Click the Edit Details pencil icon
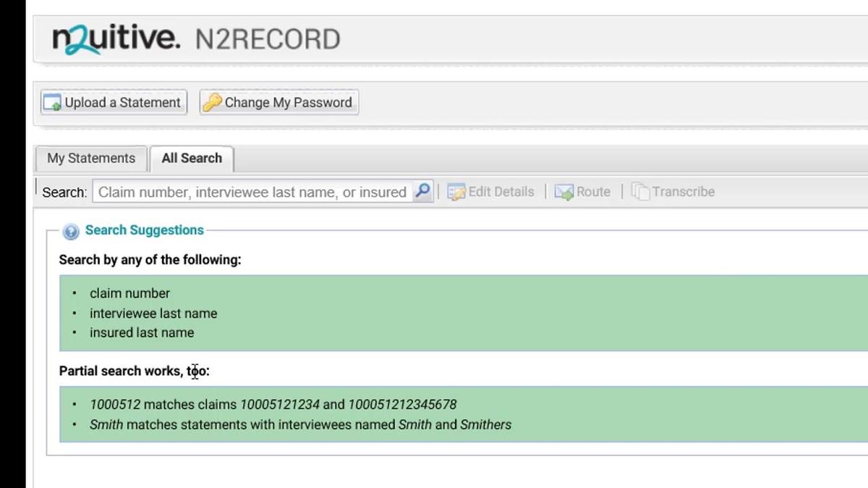Image resolution: width=868 pixels, height=488 pixels. 456,192
